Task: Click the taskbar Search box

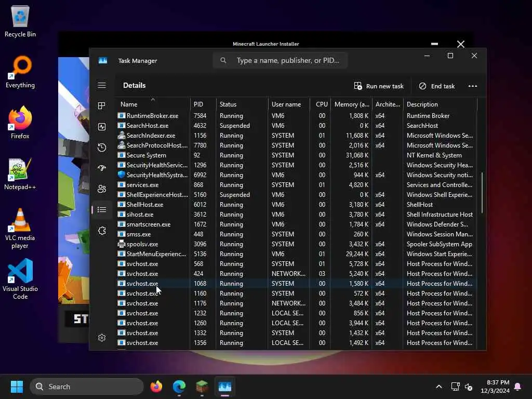Action: click(87, 387)
